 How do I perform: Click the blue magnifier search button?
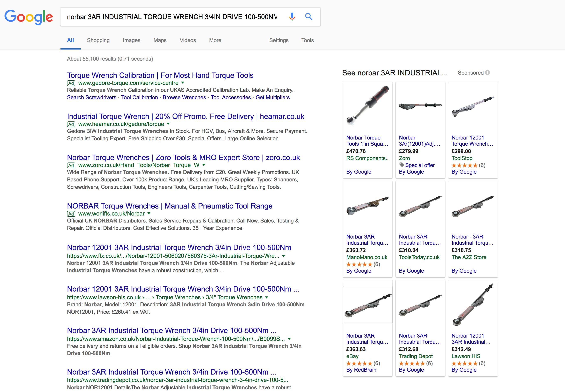(x=309, y=17)
